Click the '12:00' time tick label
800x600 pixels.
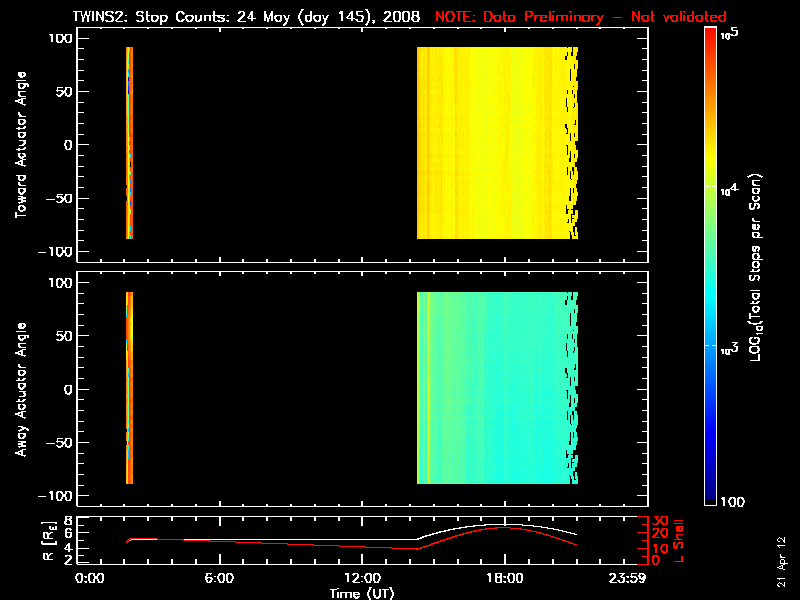tap(362, 578)
